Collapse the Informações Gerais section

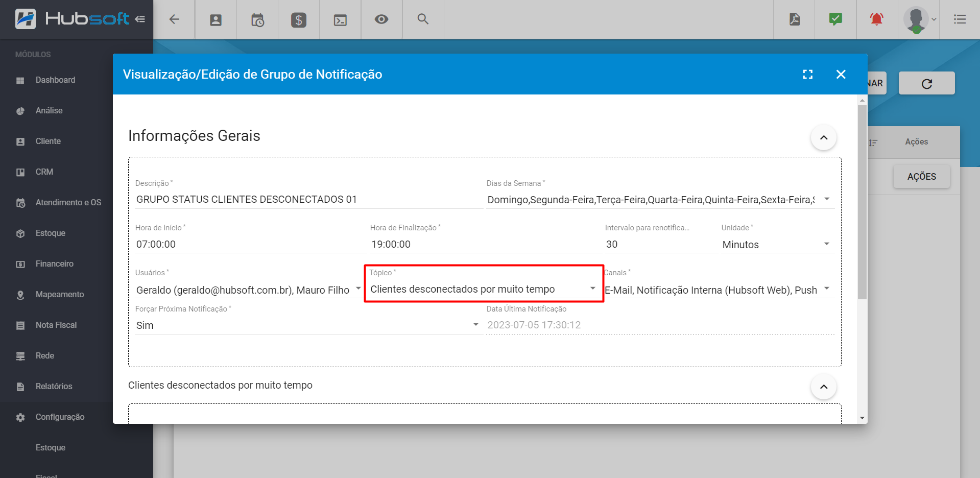click(824, 137)
